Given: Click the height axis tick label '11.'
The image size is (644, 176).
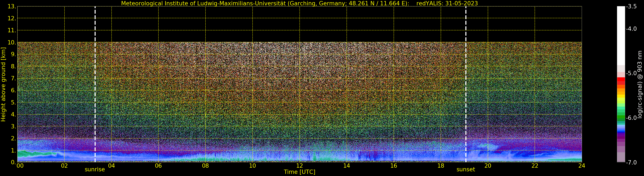Looking at the screenshot, I should click(x=12, y=31).
